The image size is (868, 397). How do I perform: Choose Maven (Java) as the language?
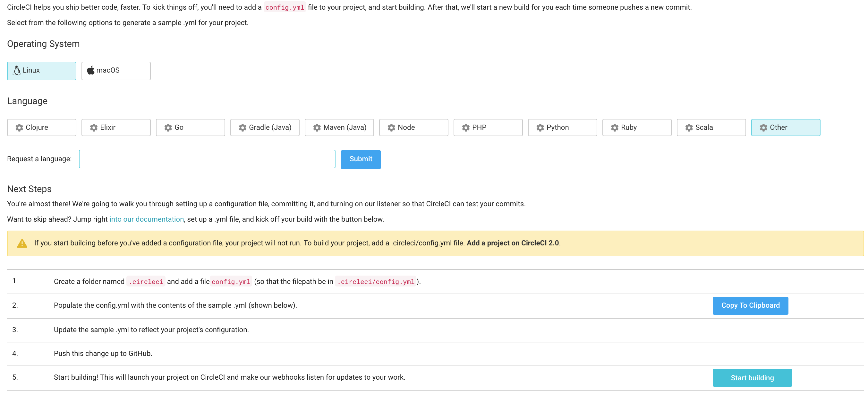point(339,128)
